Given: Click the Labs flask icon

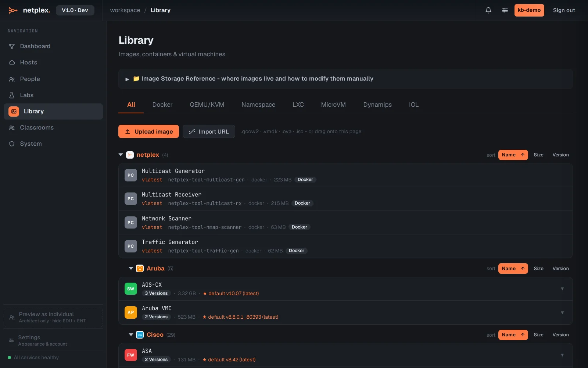Looking at the screenshot, I should pyautogui.click(x=12, y=95).
